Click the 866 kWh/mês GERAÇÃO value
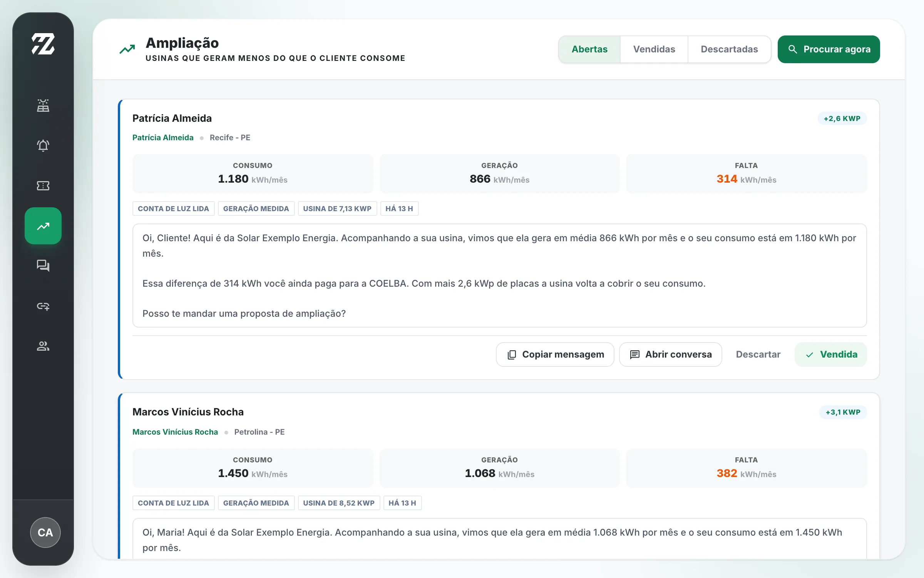 [499, 179]
